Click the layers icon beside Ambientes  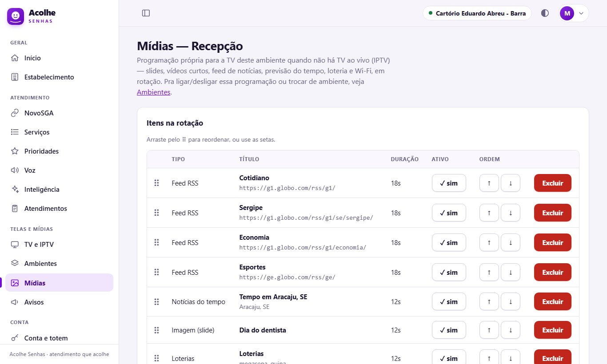pos(15,264)
